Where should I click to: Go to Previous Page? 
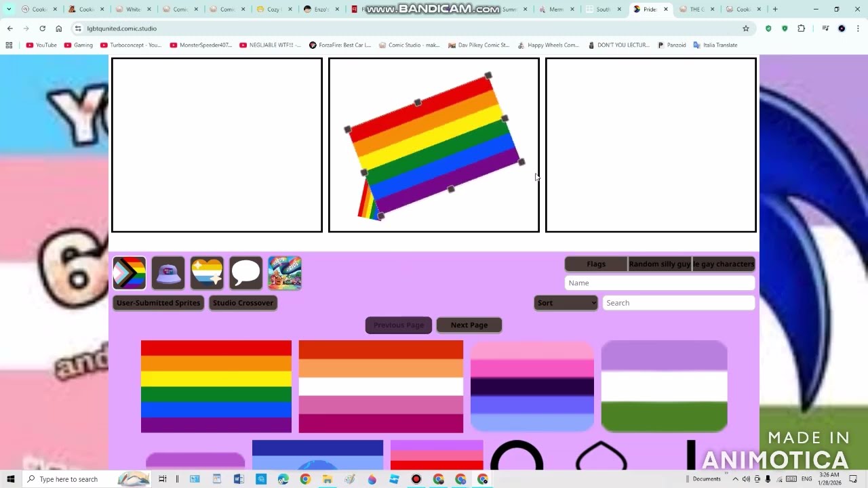(x=399, y=325)
